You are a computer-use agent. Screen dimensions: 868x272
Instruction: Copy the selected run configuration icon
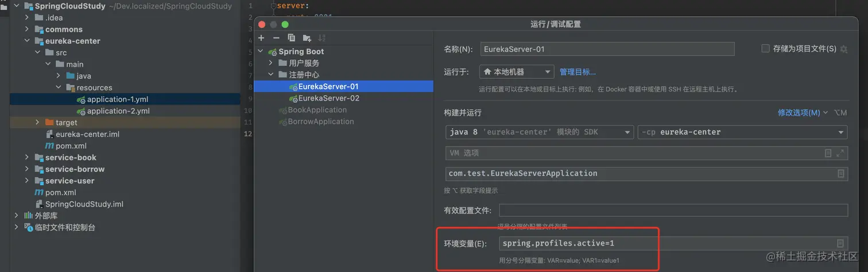(291, 38)
